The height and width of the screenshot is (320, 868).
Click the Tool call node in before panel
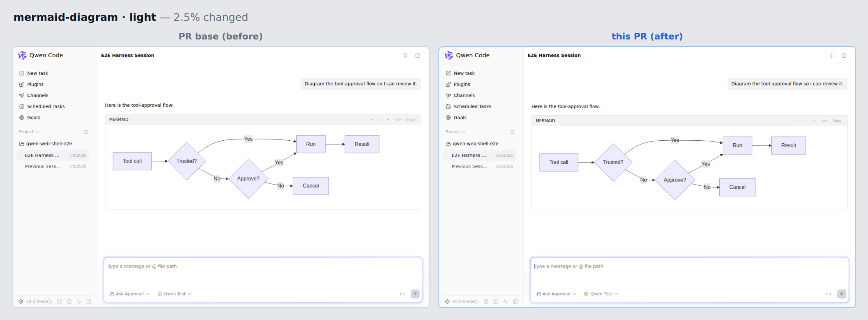(132, 161)
